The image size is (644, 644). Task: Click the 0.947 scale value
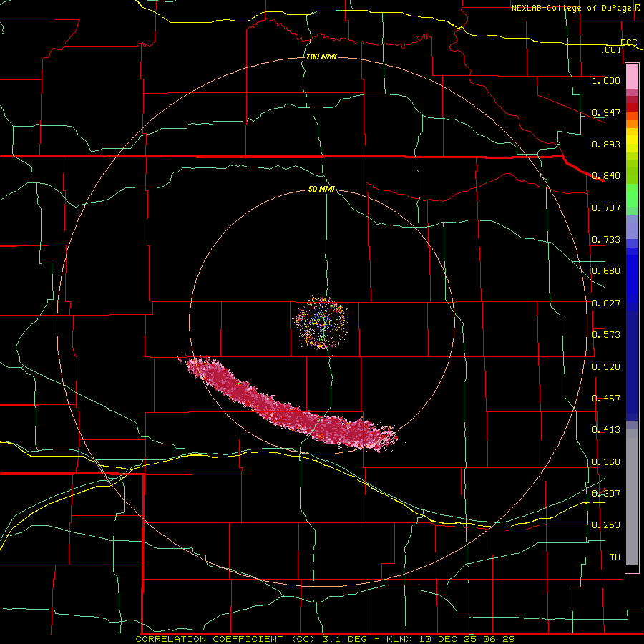pyautogui.click(x=606, y=112)
